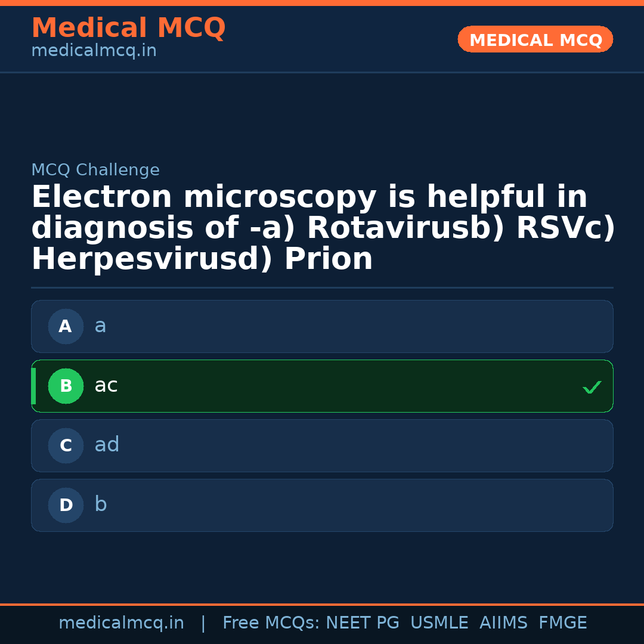Select answer text 'a' in option A
Image resolution: width=644 pixels, height=644 pixels.
point(100,326)
